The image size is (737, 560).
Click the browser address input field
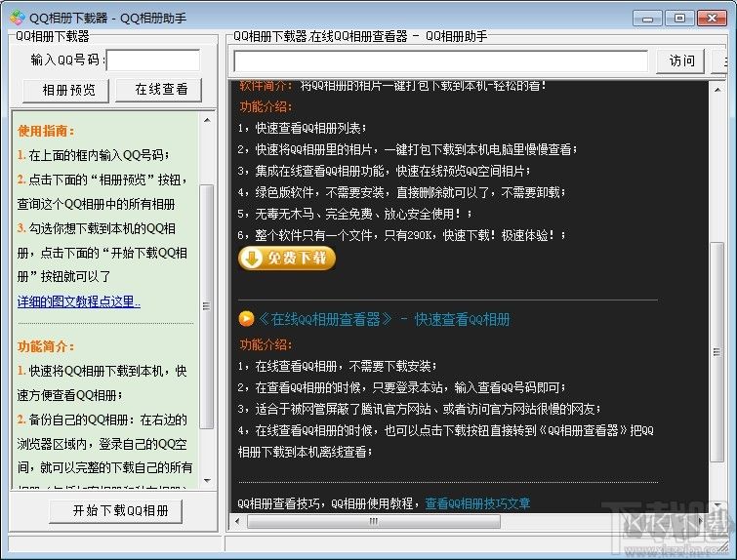click(441, 61)
